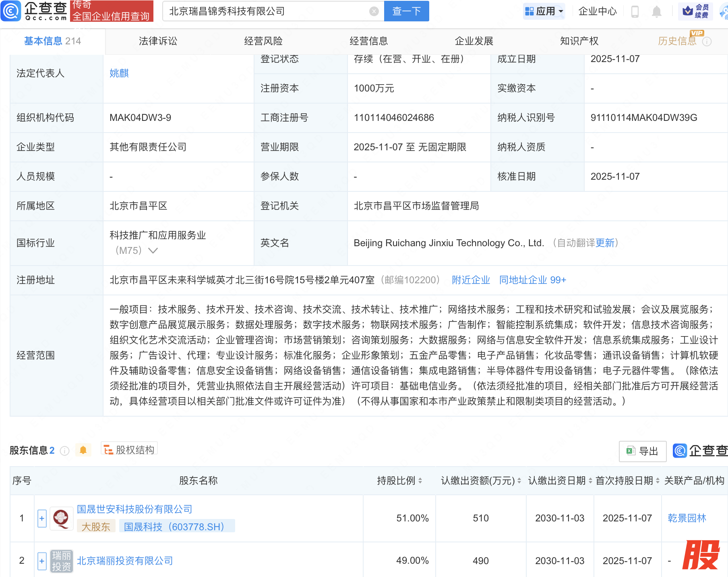The image size is (728, 577).
Task: Click the info icon beside 历史信息 tab
Action: pyautogui.click(x=707, y=42)
